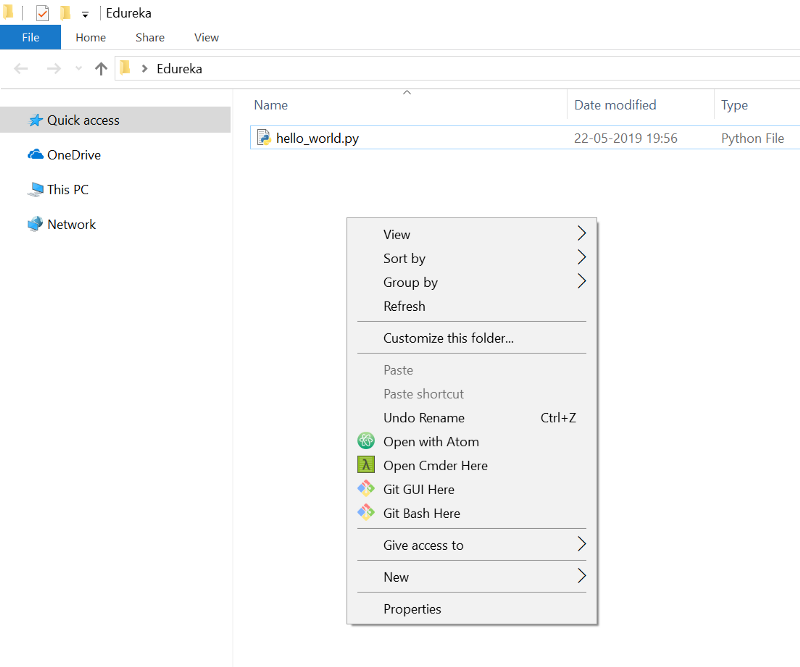Click the Cmder lambda icon
Image resolution: width=800 pixels, height=667 pixels.
[365, 465]
